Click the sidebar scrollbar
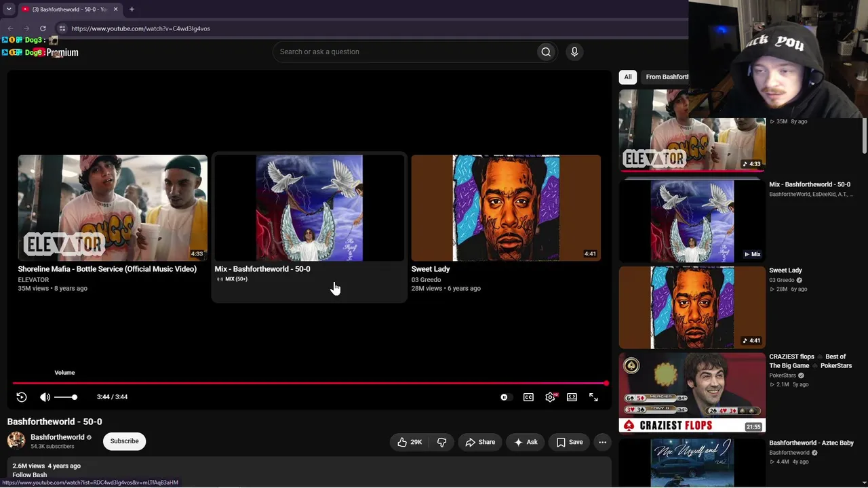 pyautogui.click(x=865, y=136)
